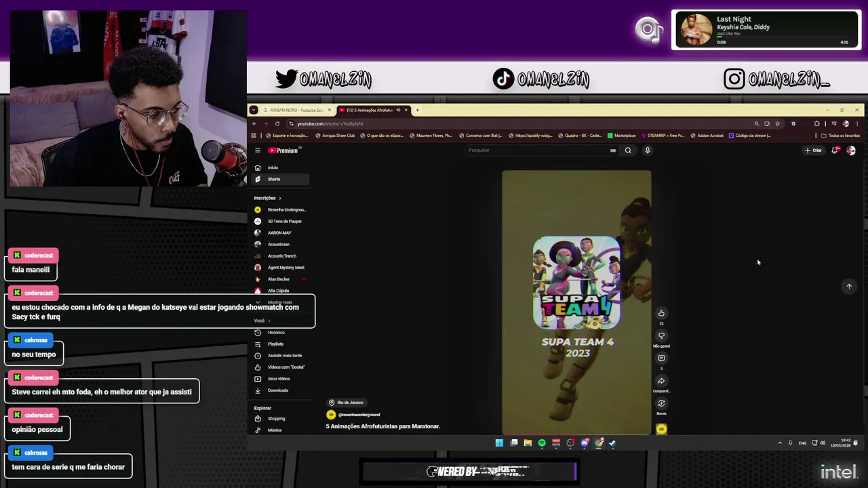Open Marketplace bookmark

622,136
